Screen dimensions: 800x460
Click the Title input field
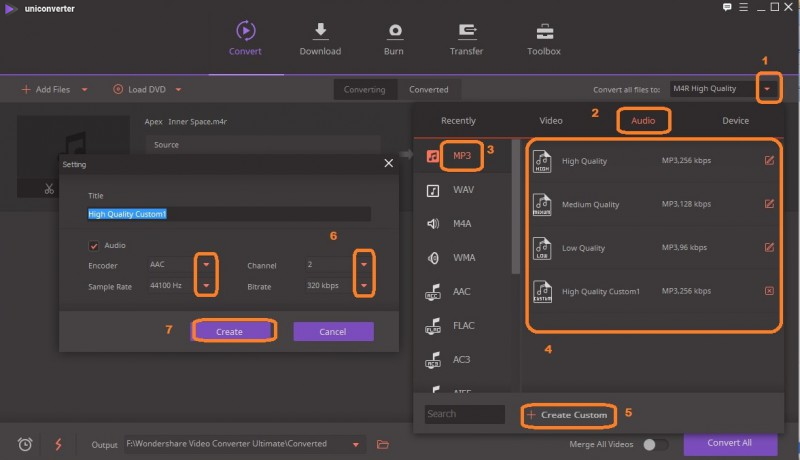pyautogui.click(x=229, y=214)
